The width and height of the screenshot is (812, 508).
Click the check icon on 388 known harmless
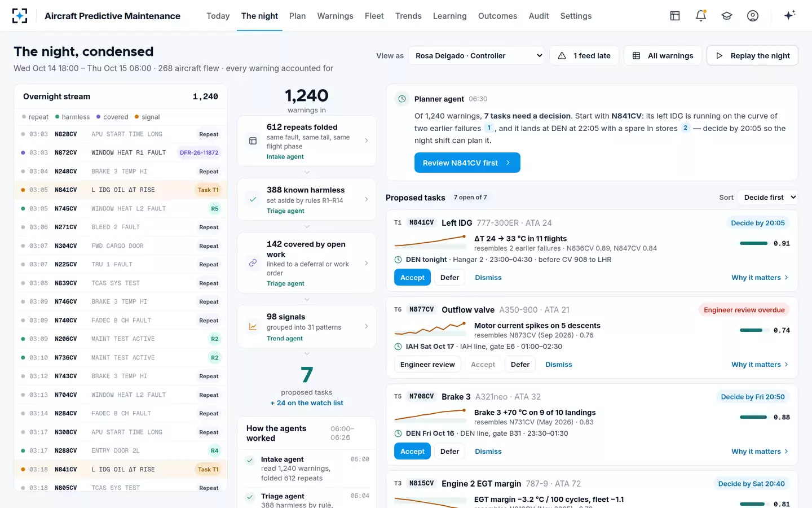(253, 199)
